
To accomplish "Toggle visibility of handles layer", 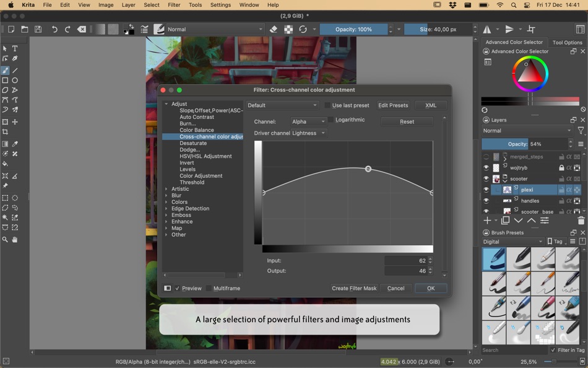I will coord(486,201).
